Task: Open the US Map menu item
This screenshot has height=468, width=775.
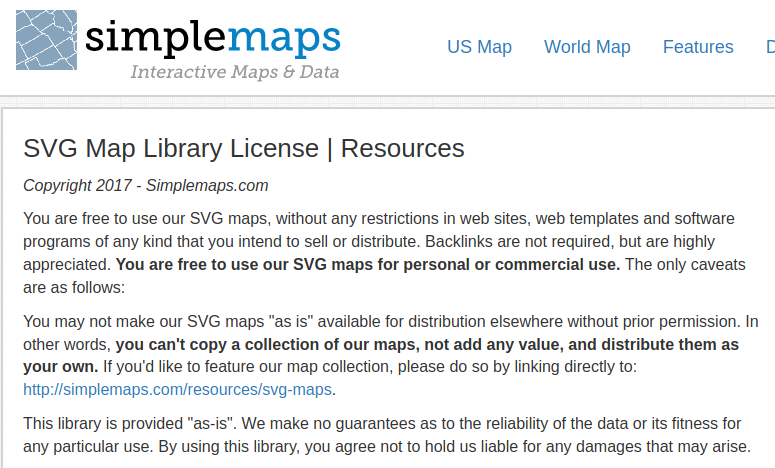Action: point(479,47)
